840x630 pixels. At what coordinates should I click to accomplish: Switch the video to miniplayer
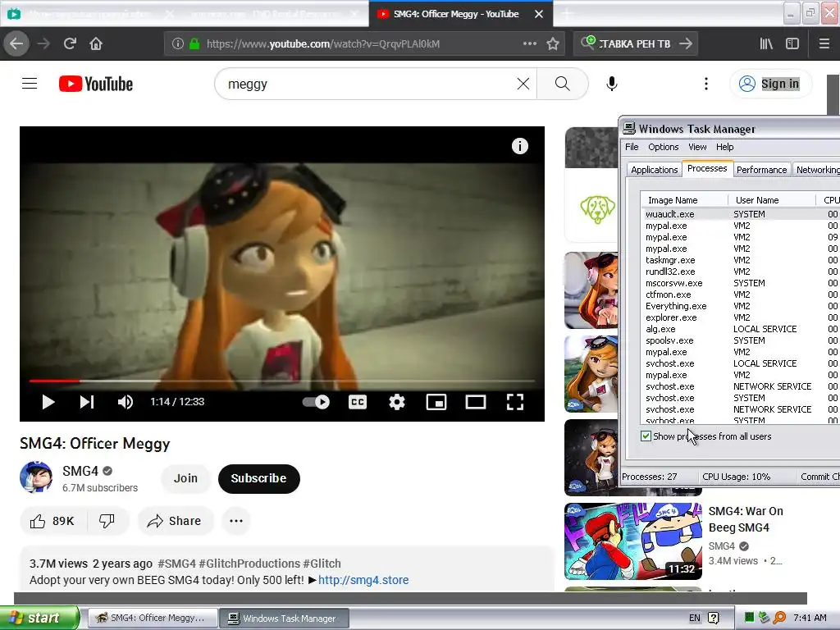(436, 402)
